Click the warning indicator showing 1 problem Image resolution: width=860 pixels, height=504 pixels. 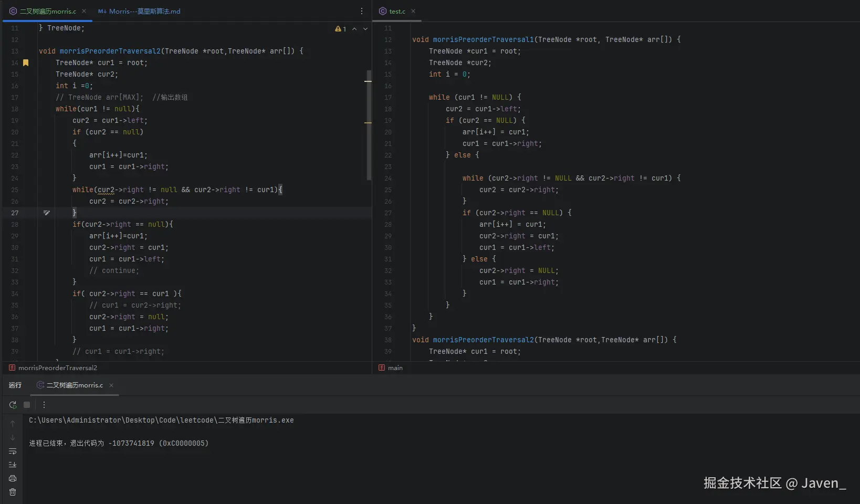coord(340,29)
